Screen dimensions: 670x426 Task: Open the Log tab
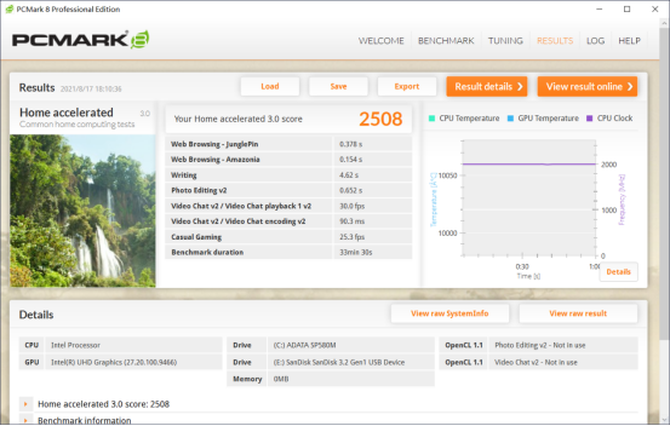595,41
